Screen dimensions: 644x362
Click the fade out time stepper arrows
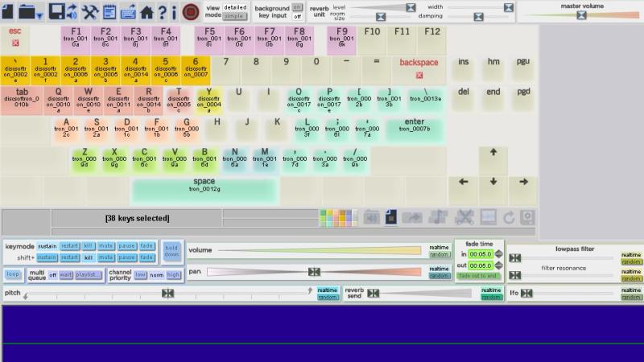tap(498, 265)
